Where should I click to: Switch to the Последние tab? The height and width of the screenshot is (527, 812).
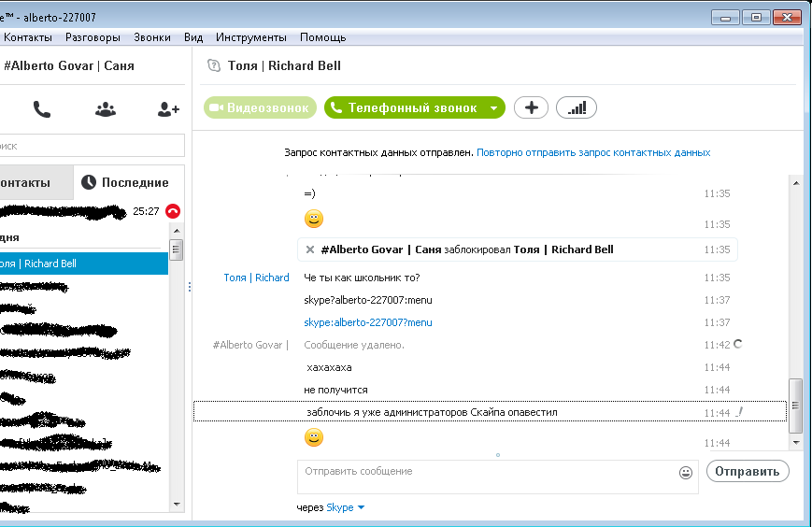129,182
